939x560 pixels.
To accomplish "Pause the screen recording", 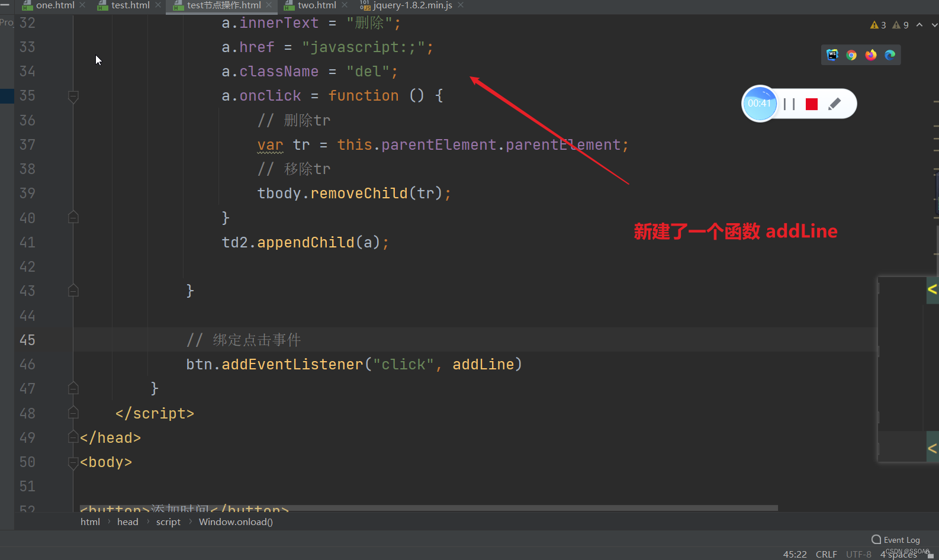I will tap(789, 104).
